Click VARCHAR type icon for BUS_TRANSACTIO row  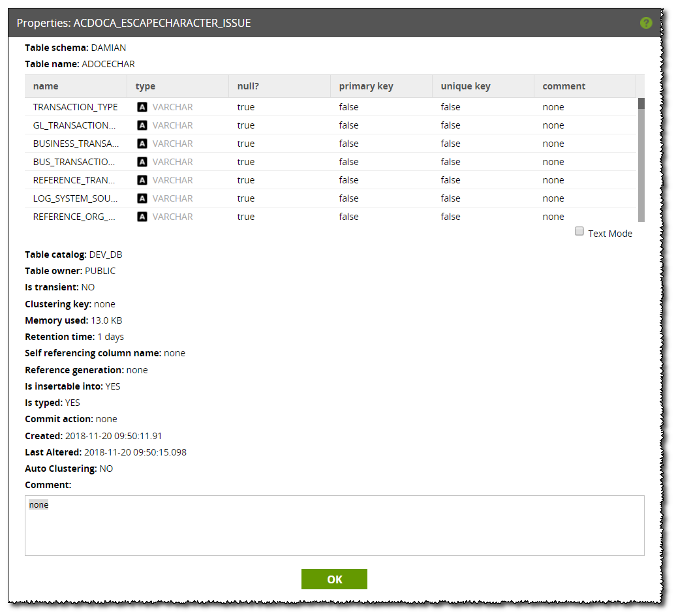[x=142, y=162]
